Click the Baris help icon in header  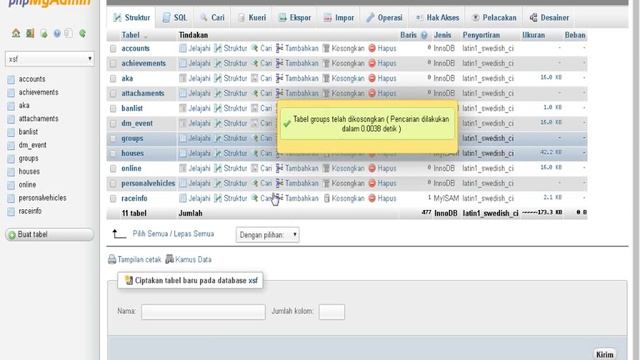tap(424, 36)
